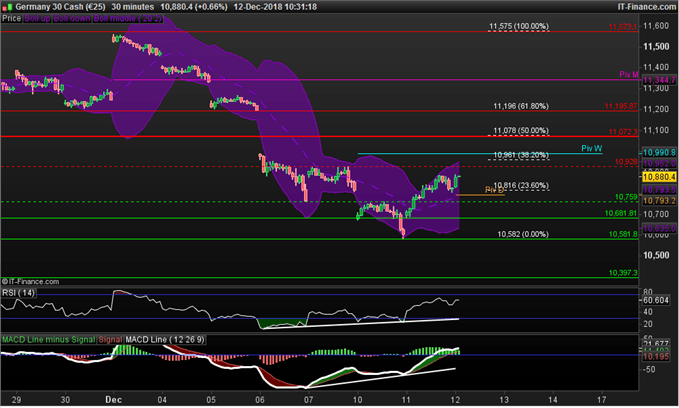
Task: Select the 10,961 (38.20%) Fibonacci label
Action: (521, 155)
